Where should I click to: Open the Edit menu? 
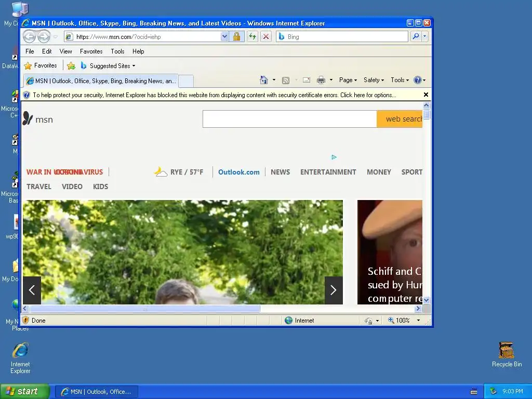[47, 51]
